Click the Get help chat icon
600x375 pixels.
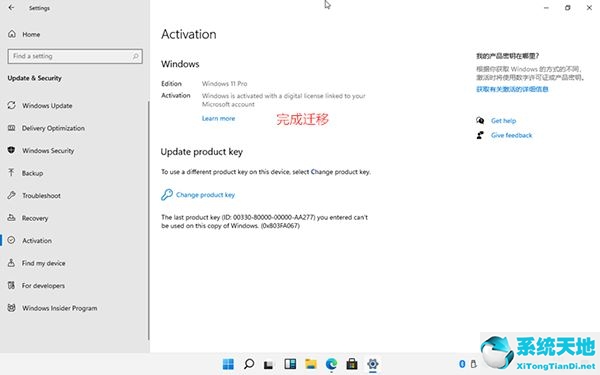(480, 121)
